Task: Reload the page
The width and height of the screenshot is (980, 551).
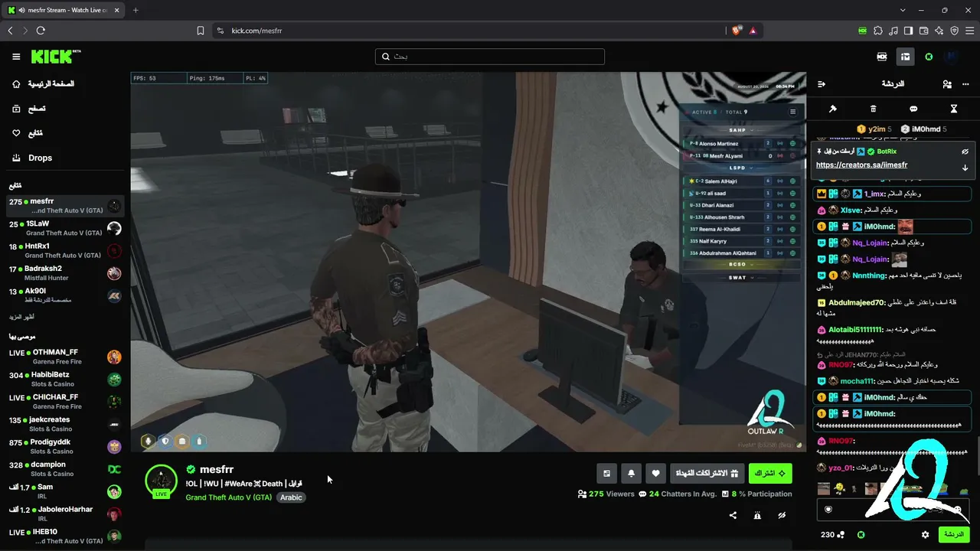Action: coord(41,31)
